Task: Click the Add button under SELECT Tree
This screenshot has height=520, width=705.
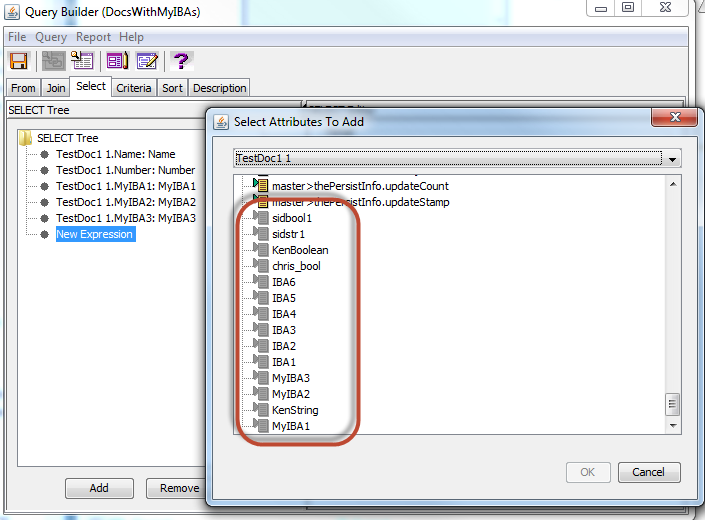Action: point(99,488)
